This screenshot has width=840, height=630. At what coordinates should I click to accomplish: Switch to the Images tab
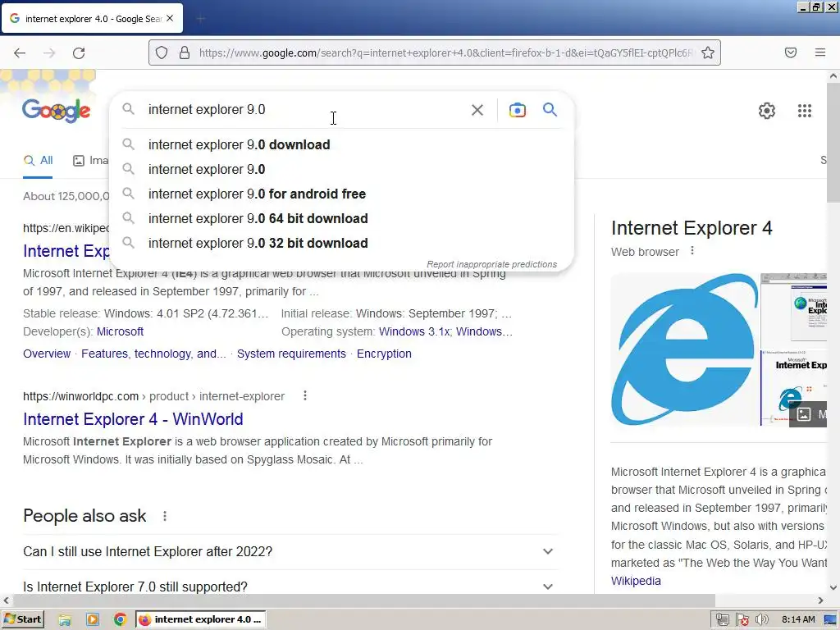pyautogui.click(x=90, y=161)
